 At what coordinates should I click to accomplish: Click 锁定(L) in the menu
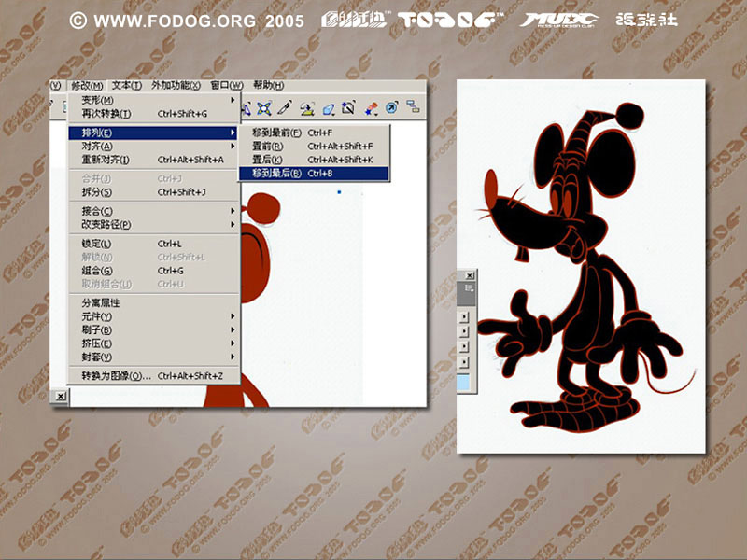(153, 244)
